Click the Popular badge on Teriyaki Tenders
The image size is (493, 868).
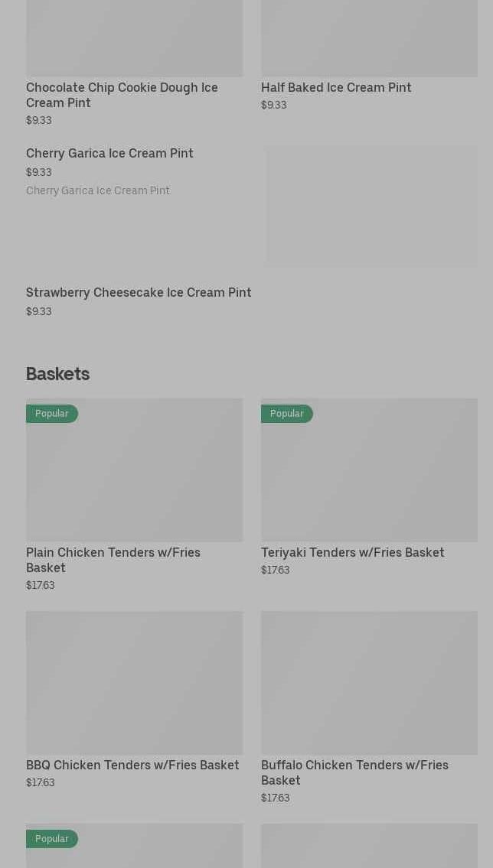[x=287, y=414]
